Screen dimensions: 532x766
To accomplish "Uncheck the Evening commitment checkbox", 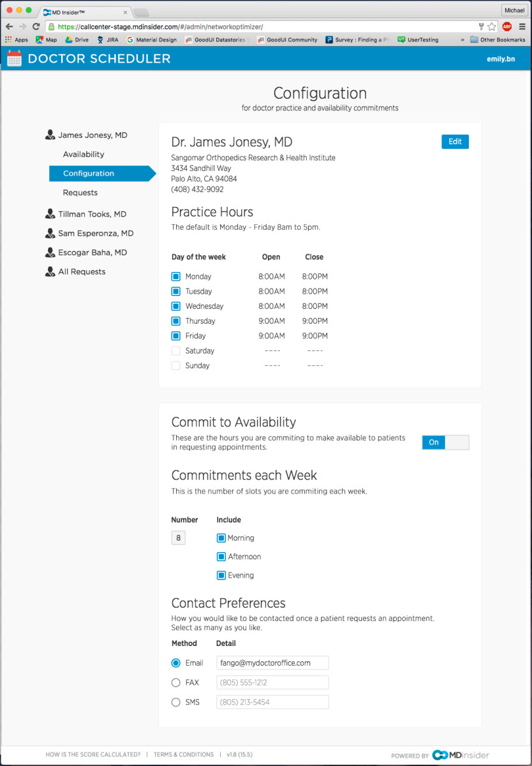I will click(x=221, y=575).
